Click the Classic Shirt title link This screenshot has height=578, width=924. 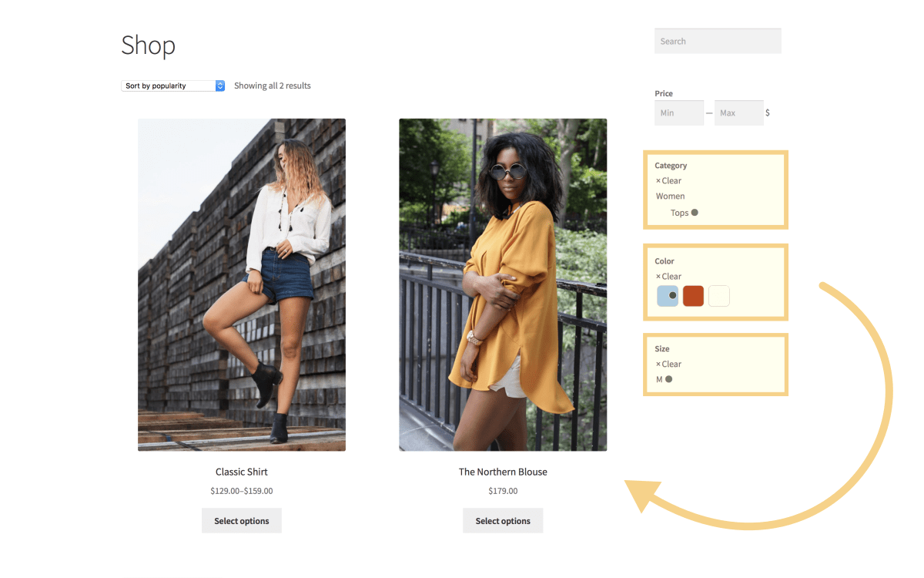(x=242, y=472)
